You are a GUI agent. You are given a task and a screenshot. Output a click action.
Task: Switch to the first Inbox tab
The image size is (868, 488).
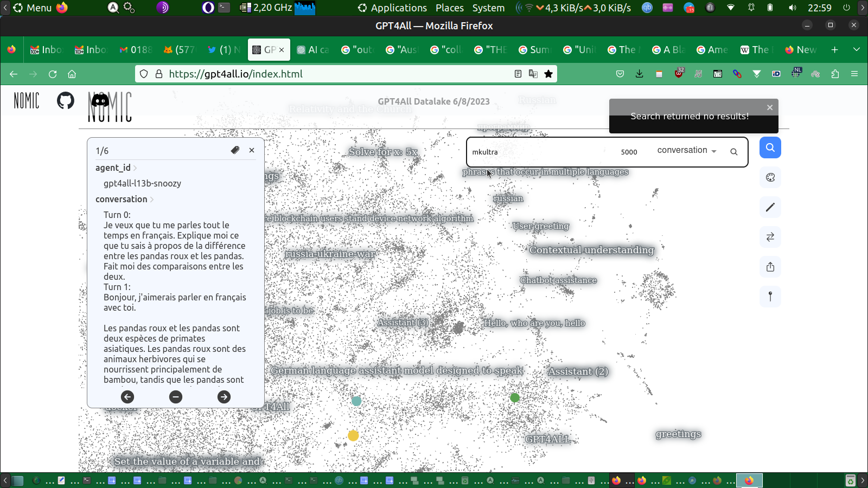click(x=46, y=50)
